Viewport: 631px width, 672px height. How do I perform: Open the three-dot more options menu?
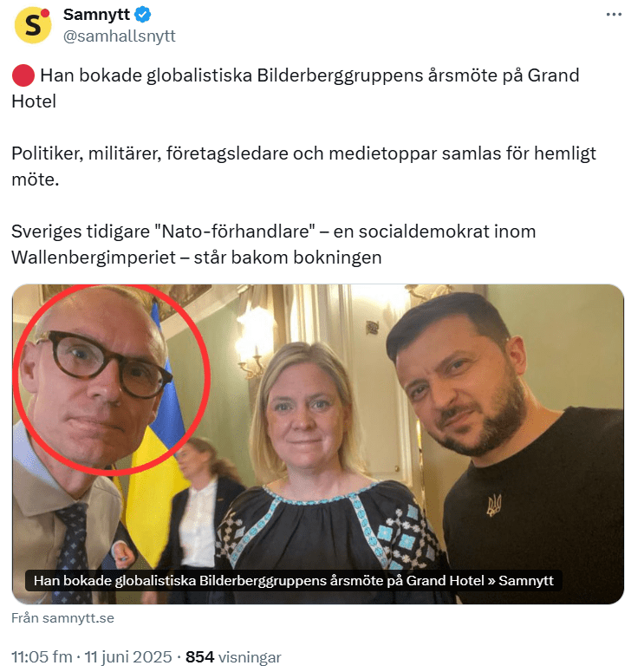pyautogui.click(x=614, y=15)
